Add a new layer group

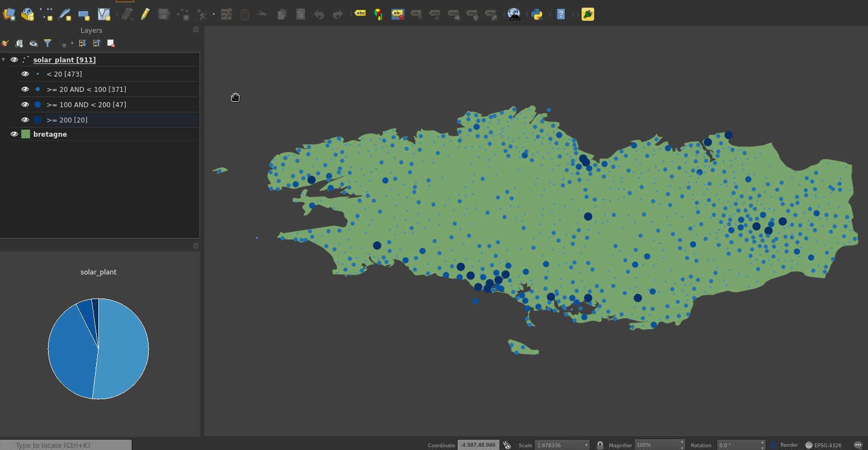coord(19,43)
